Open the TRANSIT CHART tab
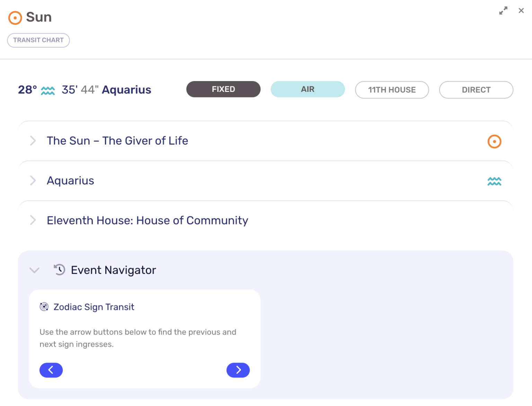The image size is (532, 406). click(38, 40)
